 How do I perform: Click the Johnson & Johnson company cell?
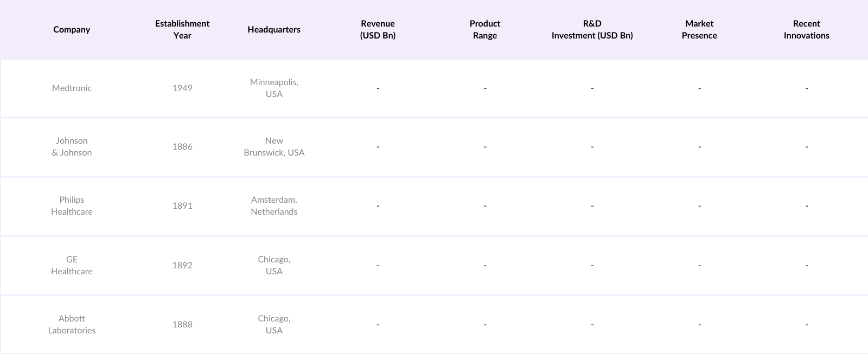point(72,146)
